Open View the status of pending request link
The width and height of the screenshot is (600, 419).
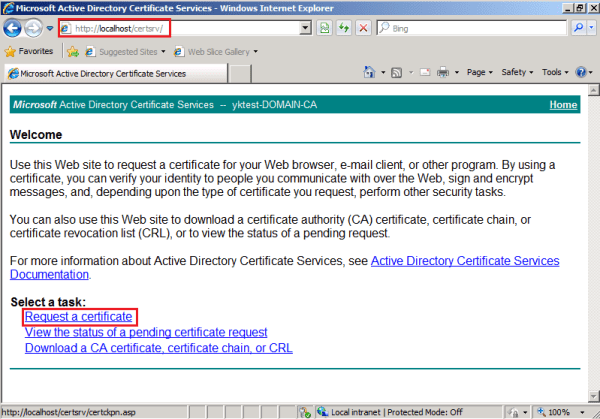(146, 332)
